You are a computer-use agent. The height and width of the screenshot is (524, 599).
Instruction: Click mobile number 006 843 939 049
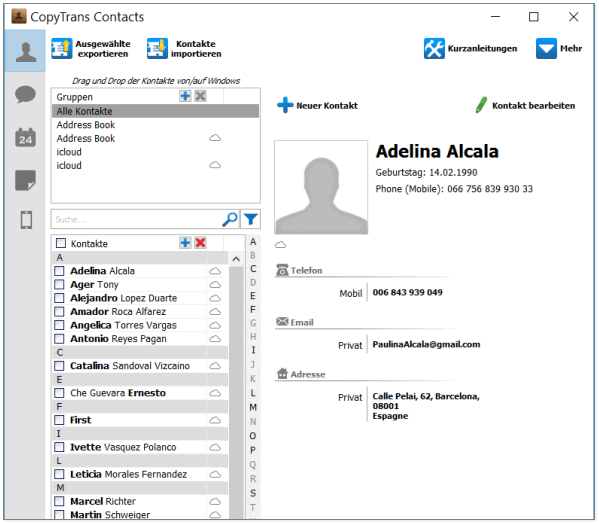[408, 293]
